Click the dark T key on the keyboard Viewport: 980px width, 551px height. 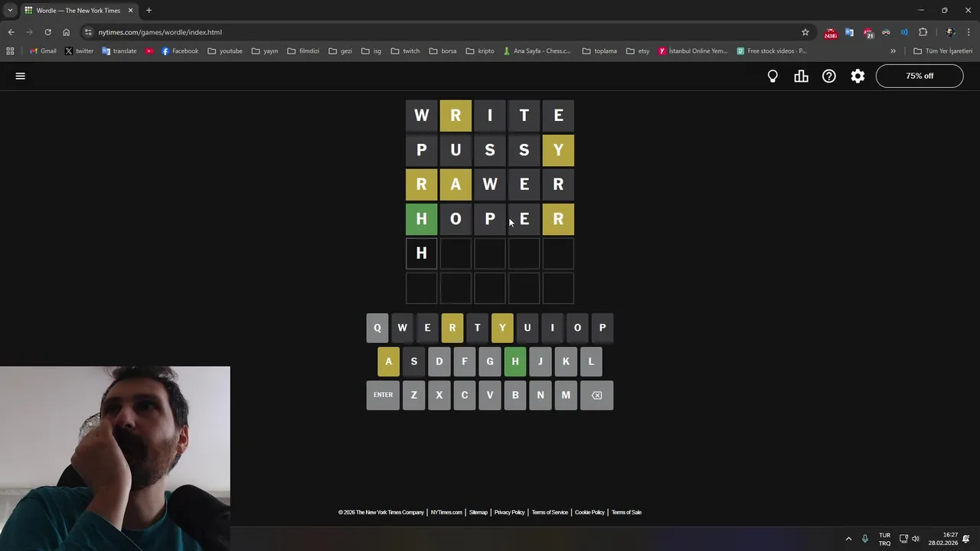click(x=477, y=328)
